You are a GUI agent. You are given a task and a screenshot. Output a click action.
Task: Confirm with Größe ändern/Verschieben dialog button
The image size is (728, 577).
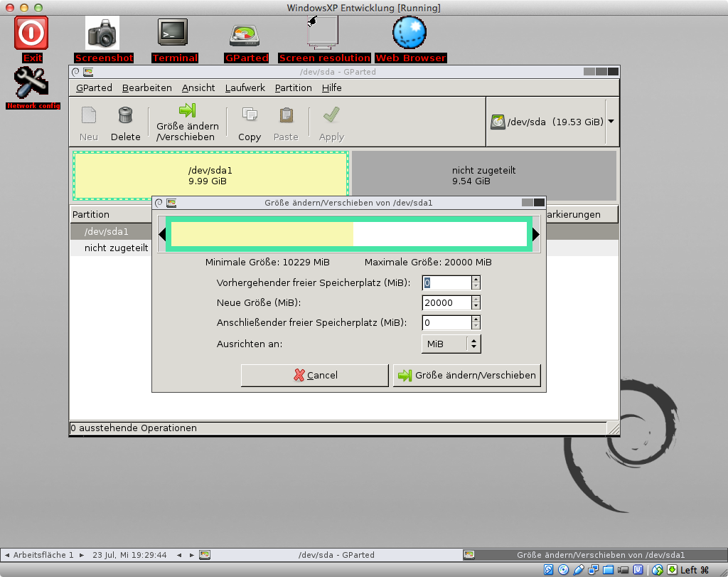point(467,376)
